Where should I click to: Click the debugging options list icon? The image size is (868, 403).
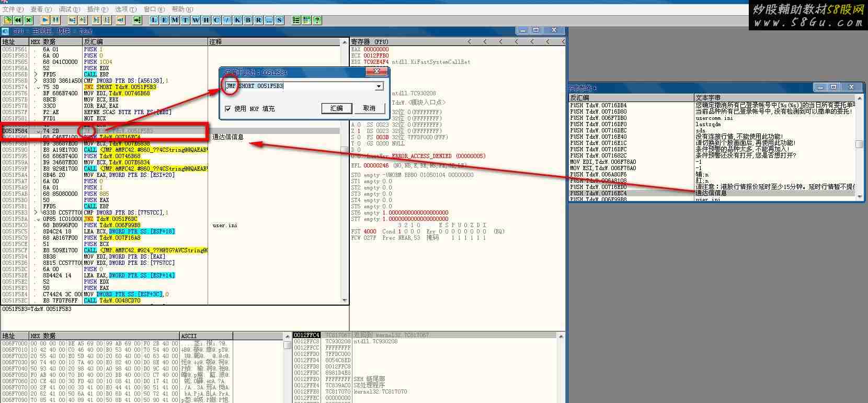[296, 20]
